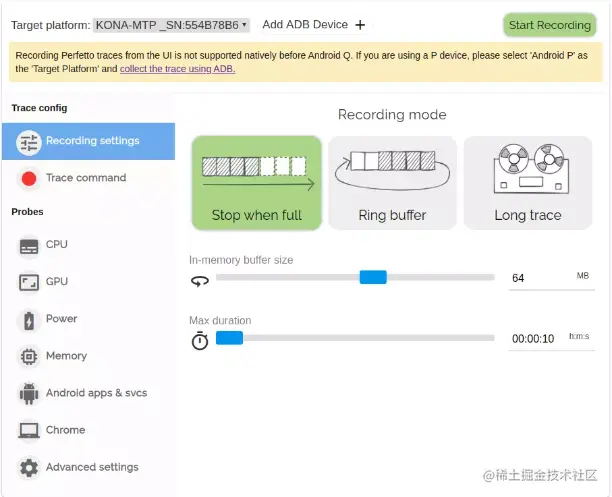Open the CPU probes section
612x497 pixels.
click(x=89, y=245)
